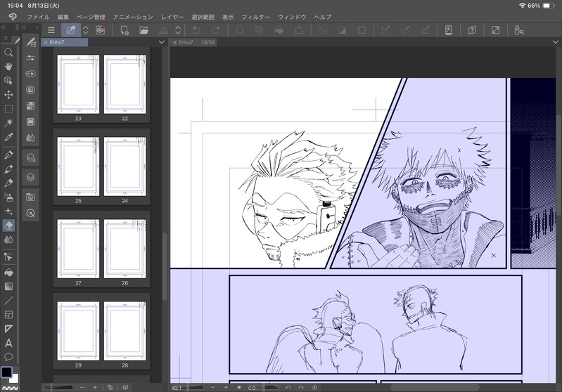
Task: Open the Sub Tool palette icon
Action: [x=31, y=43]
